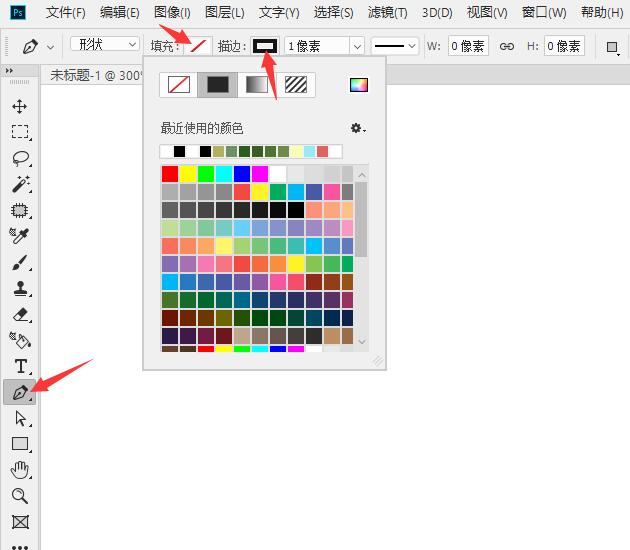This screenshot has width=630, height=550.
Task: Select the Move tool
Action: point(19,106)
